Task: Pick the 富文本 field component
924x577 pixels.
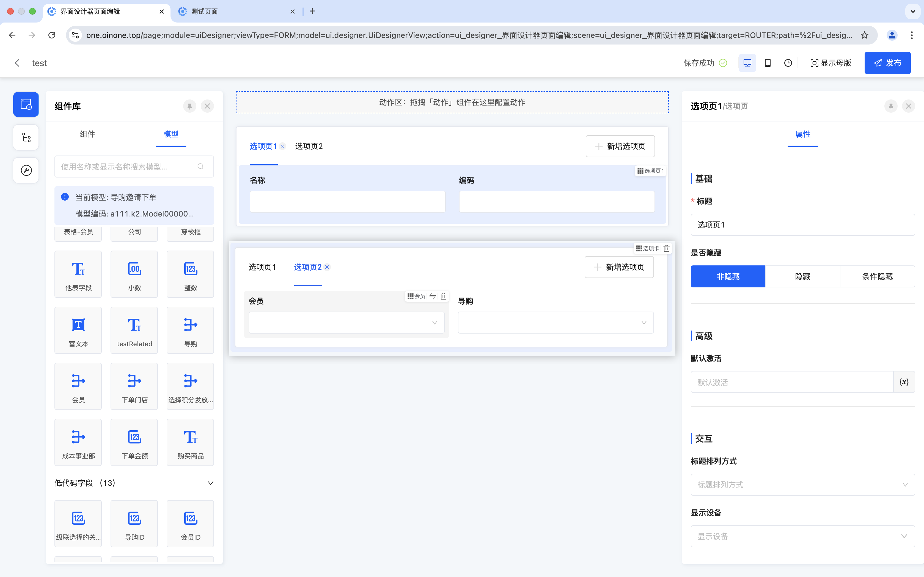Action: click(78, 331)
